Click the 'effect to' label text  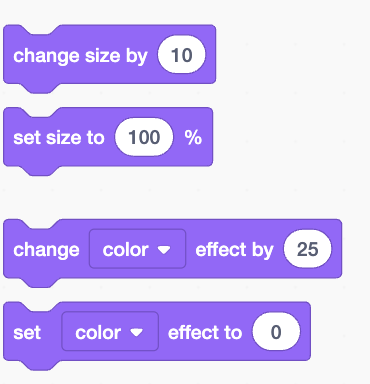pyautogui.click(x=205, y=332)
